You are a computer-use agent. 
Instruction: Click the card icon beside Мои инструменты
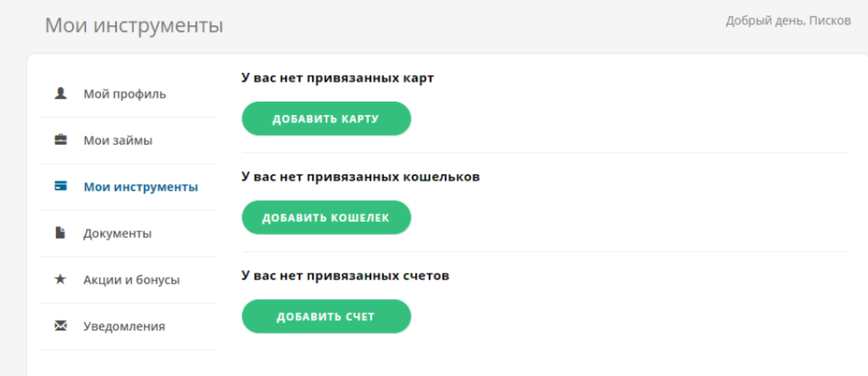click(x=61, y=186)
